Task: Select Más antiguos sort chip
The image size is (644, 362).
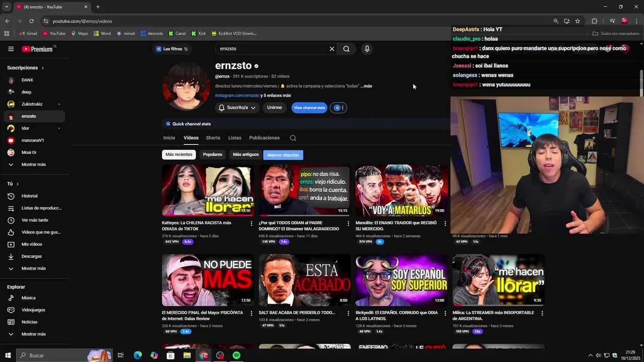Action: point(246,155)
